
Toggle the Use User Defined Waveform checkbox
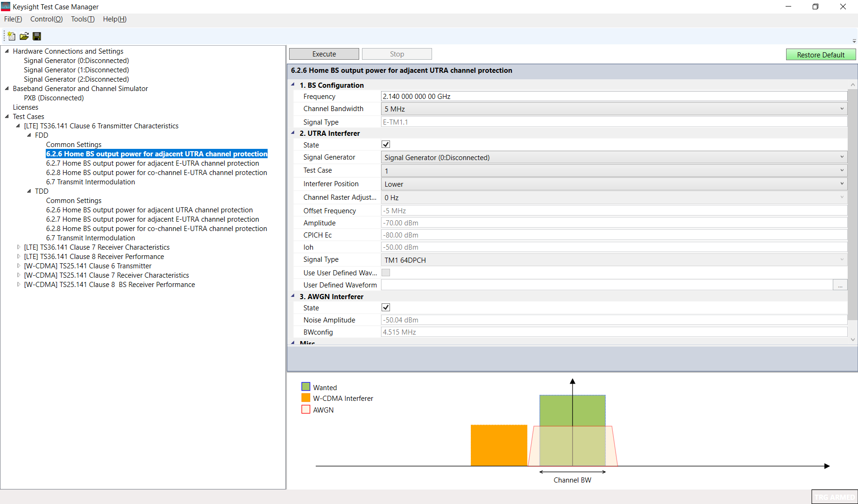[386, 273]
